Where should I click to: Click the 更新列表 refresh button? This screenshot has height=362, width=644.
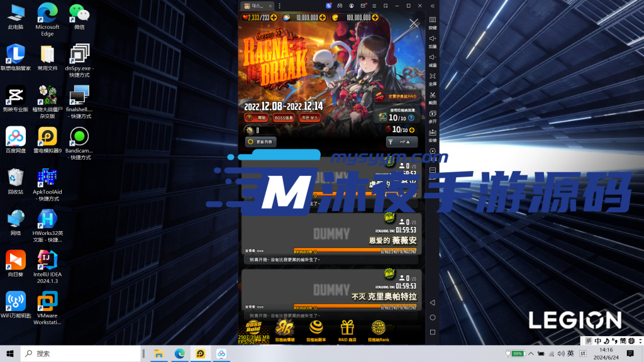tap(261, 142)
